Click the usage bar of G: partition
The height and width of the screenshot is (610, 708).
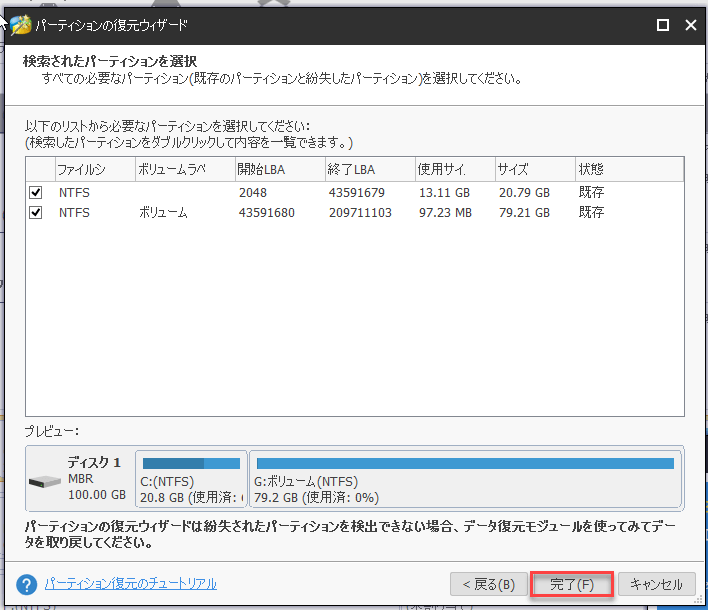(x=465, y=463)
